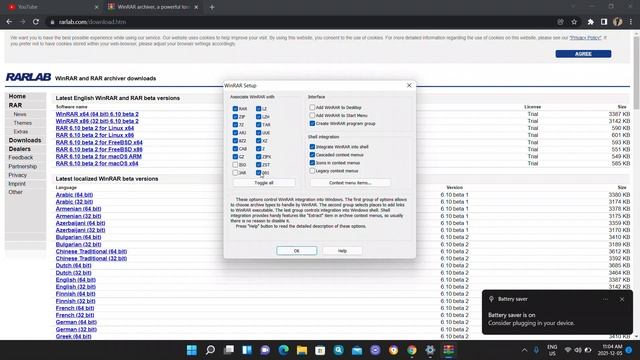Click the share icon in address bar

click(561, 22)
